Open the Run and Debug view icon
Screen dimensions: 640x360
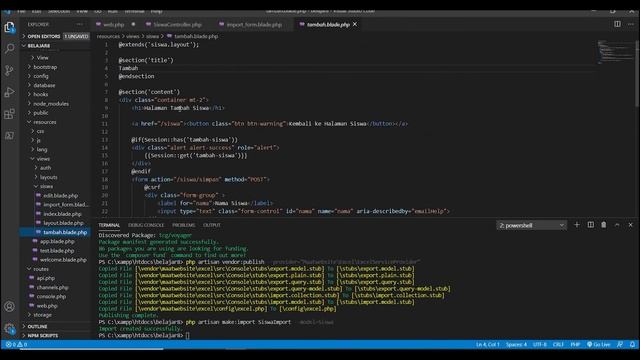(x=9, y=92)
